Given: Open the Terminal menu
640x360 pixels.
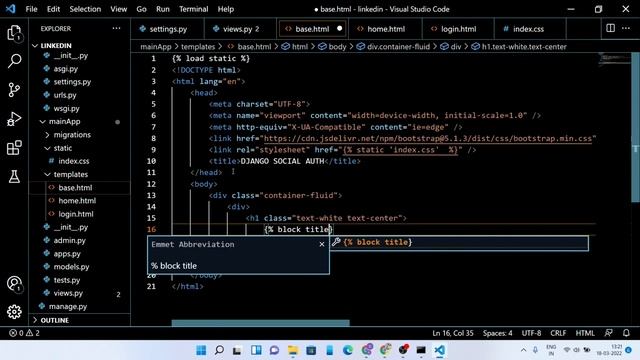Looking at the screenshot, I should 193,9.
